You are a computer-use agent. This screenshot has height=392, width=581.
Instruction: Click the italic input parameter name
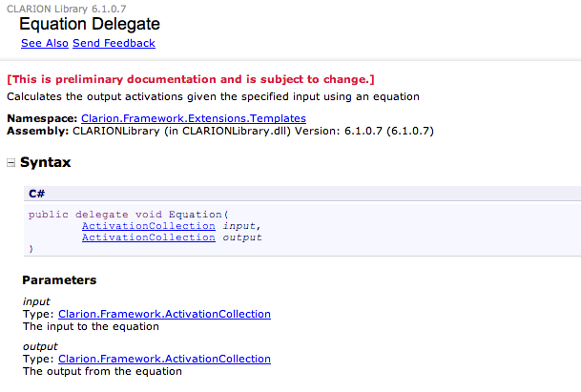[x=36, y=301]
